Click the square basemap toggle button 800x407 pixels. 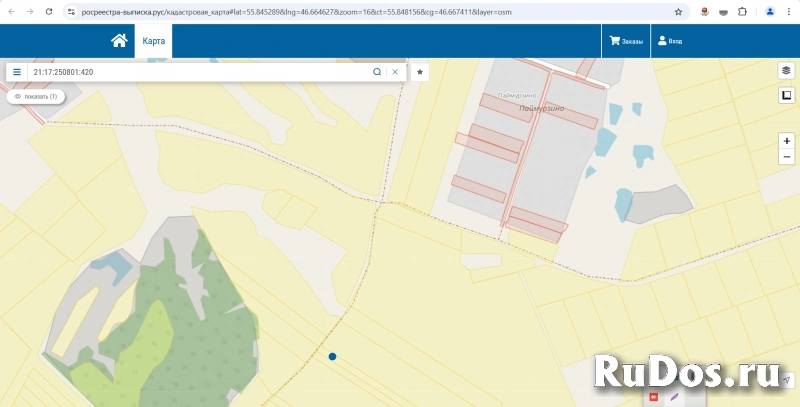click(787, 95)
